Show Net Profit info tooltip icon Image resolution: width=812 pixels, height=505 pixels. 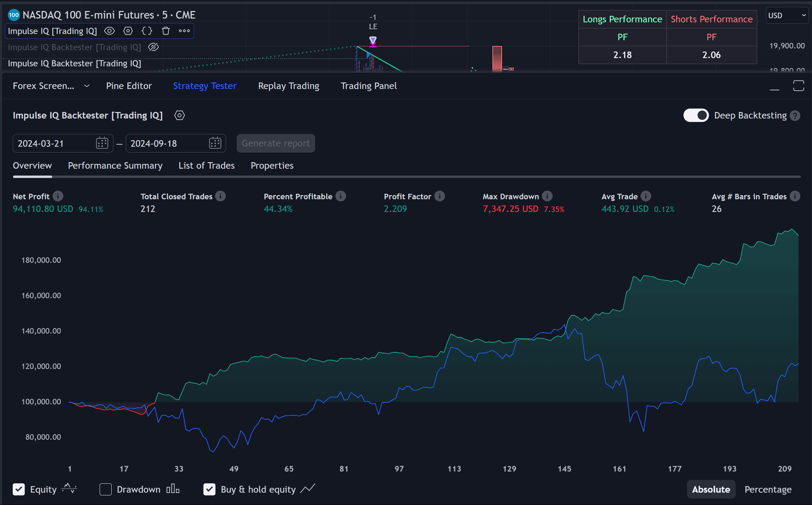[58, 196]
